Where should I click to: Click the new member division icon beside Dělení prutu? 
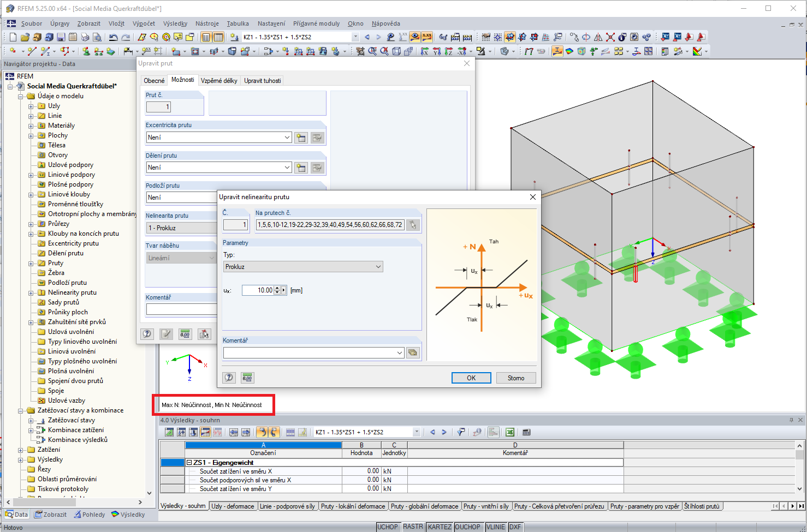pyautogui.click(x=301, y=168)
